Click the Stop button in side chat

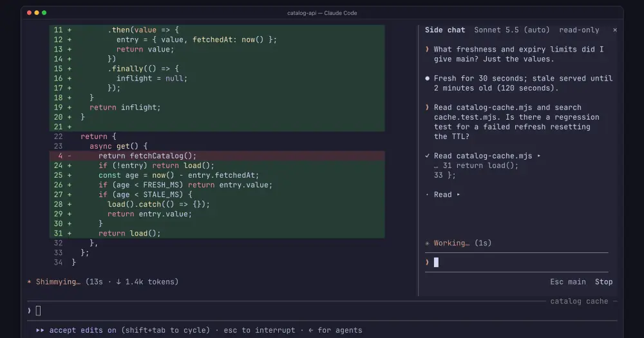pos(603,282)
